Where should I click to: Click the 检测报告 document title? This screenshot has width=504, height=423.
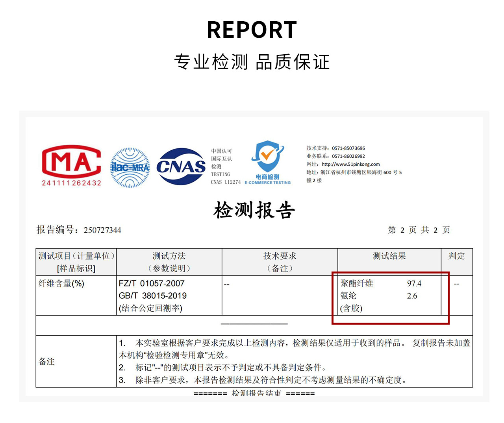pyautogui.click(x=254, y=210)
